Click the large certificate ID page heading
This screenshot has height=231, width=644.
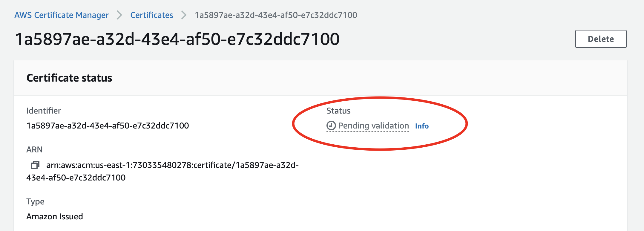click(x=177, y=39)
